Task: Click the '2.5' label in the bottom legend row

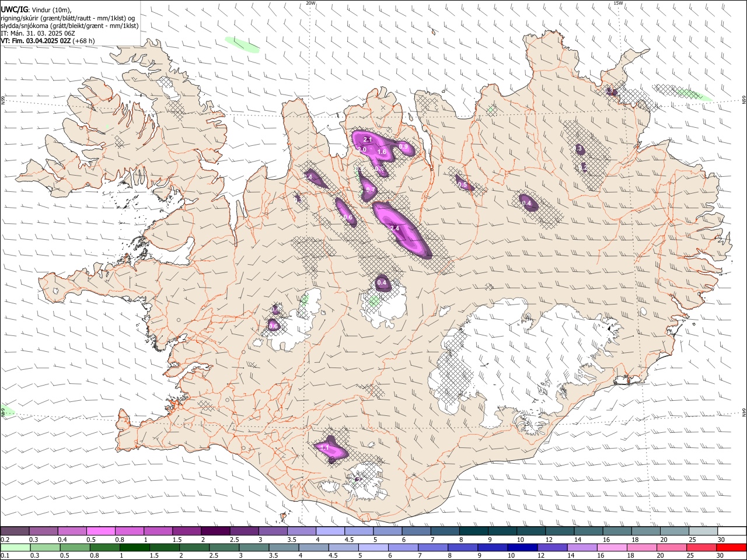Action: [x=214, y=556]
